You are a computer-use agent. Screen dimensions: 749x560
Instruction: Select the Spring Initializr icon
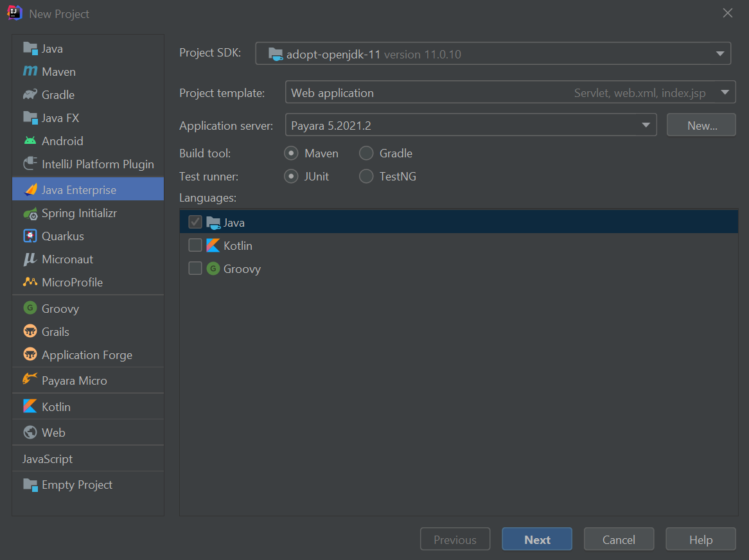30,213
